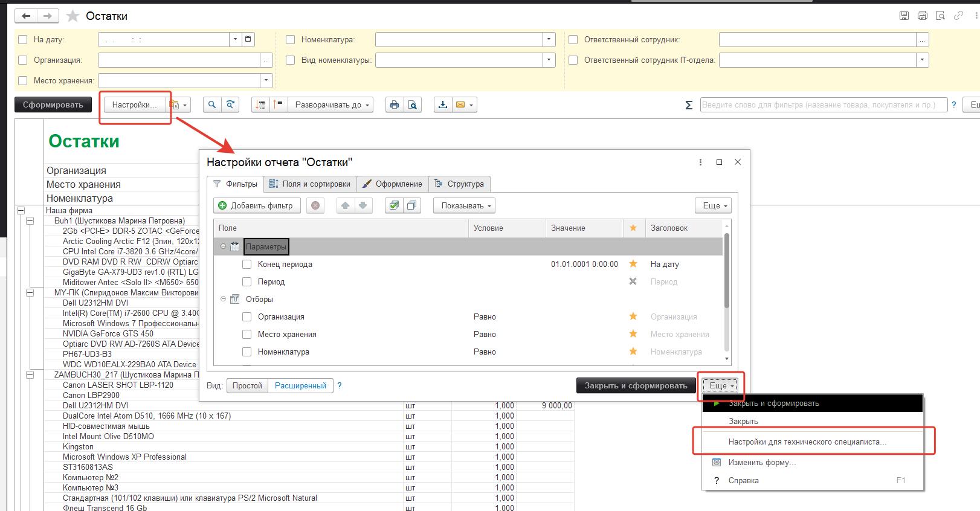Click the move filter up arrow
The width and height of the screenshot is (980, 511).
click(x=345, y=206)
